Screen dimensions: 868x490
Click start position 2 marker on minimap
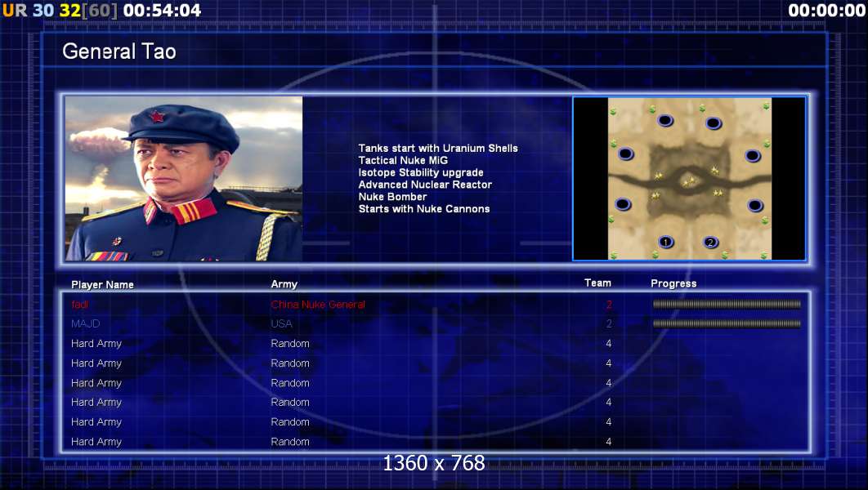tap(710, 243)
